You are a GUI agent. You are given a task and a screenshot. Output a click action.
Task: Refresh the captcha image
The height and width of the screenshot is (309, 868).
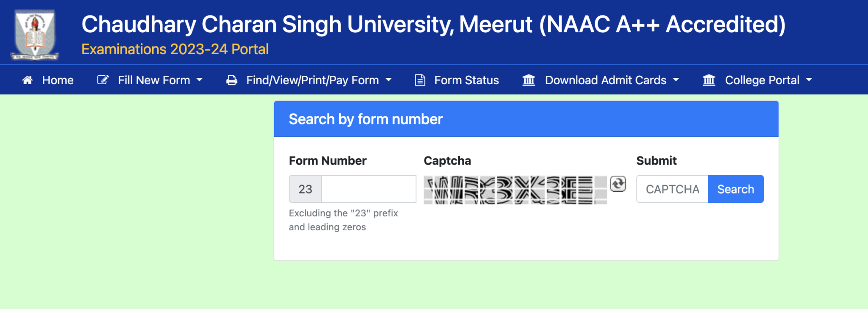click(x=618, y=184)
